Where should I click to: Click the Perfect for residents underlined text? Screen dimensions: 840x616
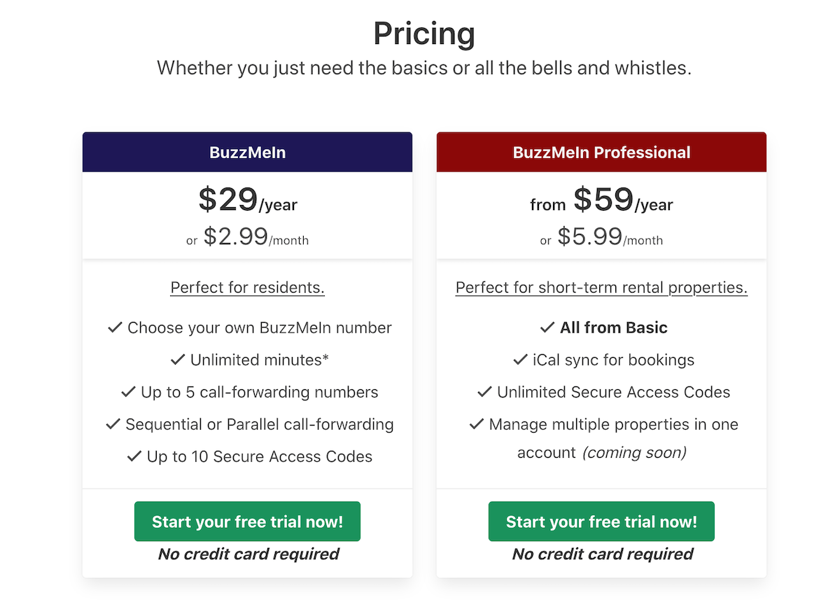(247, 288)
